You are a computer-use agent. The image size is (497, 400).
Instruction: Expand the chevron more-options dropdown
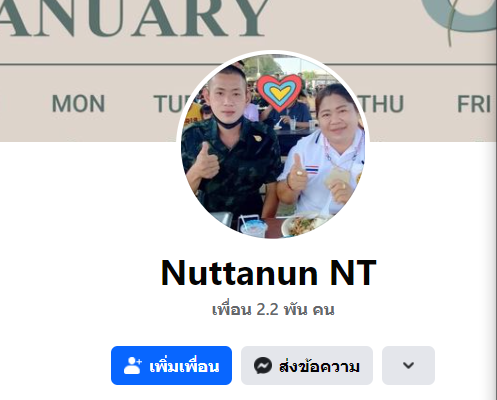click(x=408, y=365)
